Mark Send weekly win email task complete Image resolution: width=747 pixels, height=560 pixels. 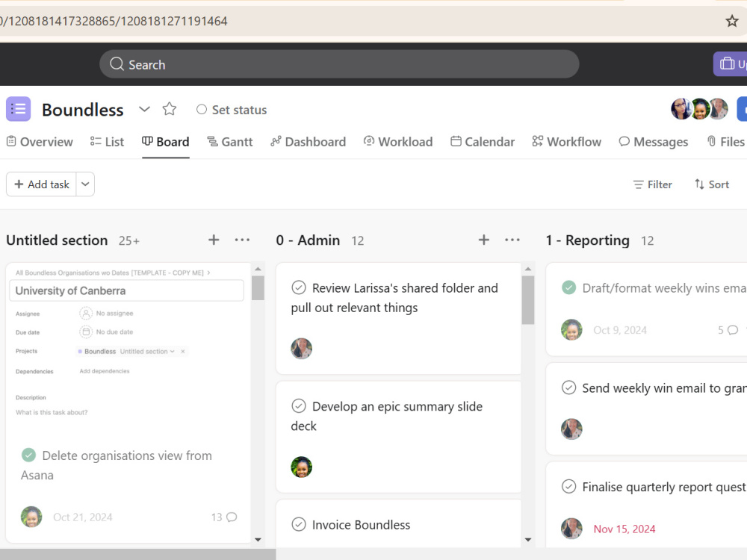click(x=568, y=388)
